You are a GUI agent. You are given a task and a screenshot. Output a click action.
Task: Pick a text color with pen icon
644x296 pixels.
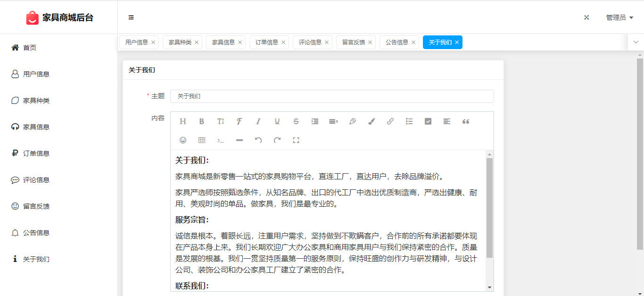[353, 121]
